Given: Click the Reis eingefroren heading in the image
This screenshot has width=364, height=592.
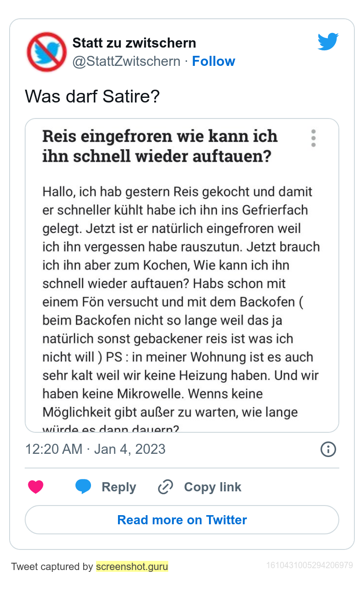Looking at the screenshot, I should (x=160, y=146).
